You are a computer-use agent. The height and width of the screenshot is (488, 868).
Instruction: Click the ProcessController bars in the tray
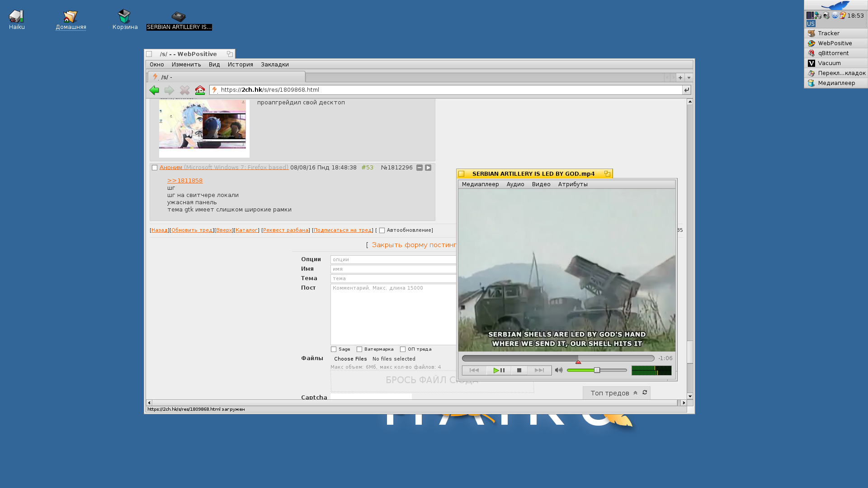coord(810,15)
